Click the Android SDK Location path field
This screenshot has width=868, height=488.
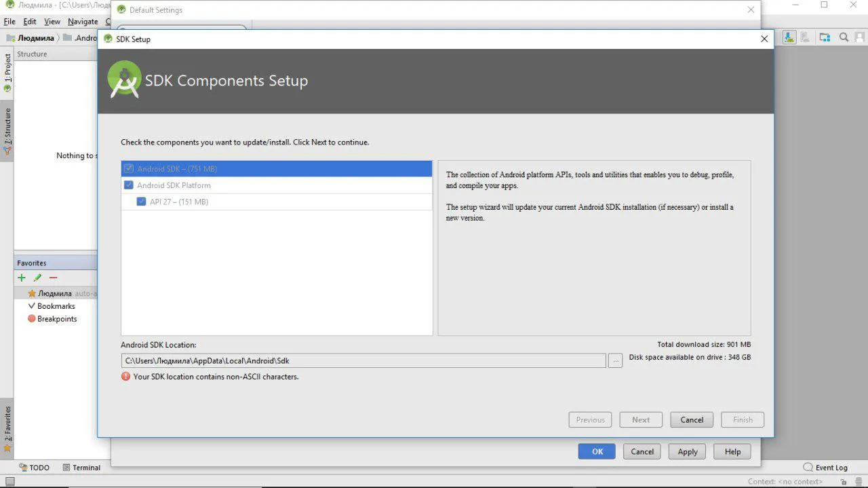click(x=363, y=361)
